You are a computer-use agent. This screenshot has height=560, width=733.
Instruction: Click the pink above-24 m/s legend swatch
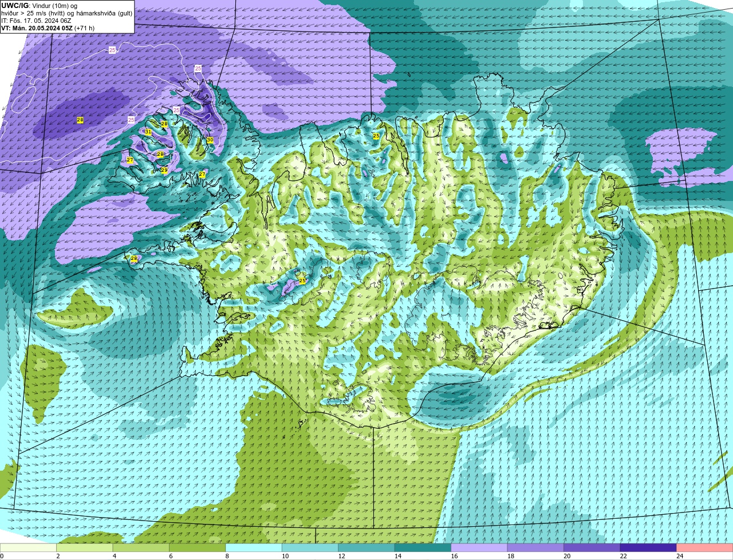tap(705, 547)
